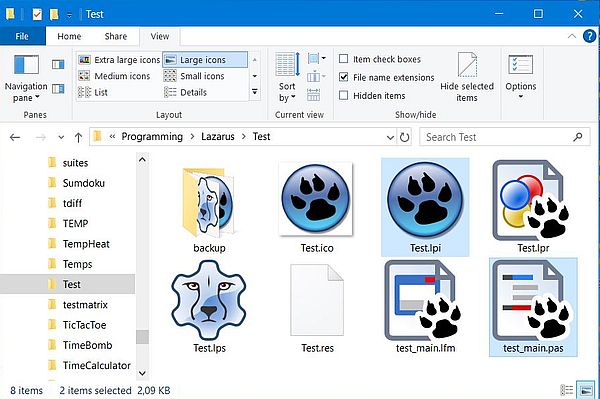This screenshot has width=600, height=399.
Task: Enable Hidden items checkbox
Action: coord(344,95)
